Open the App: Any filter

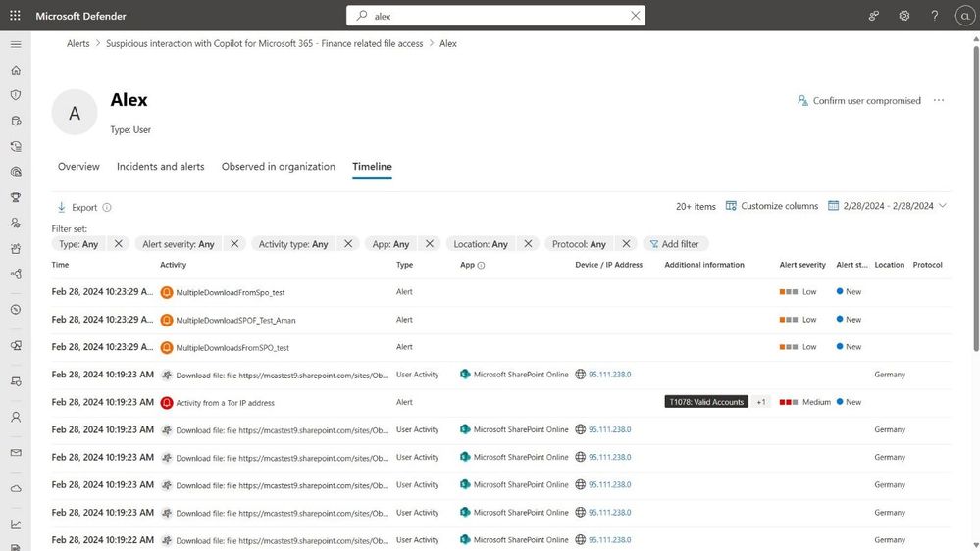(390, 244)
